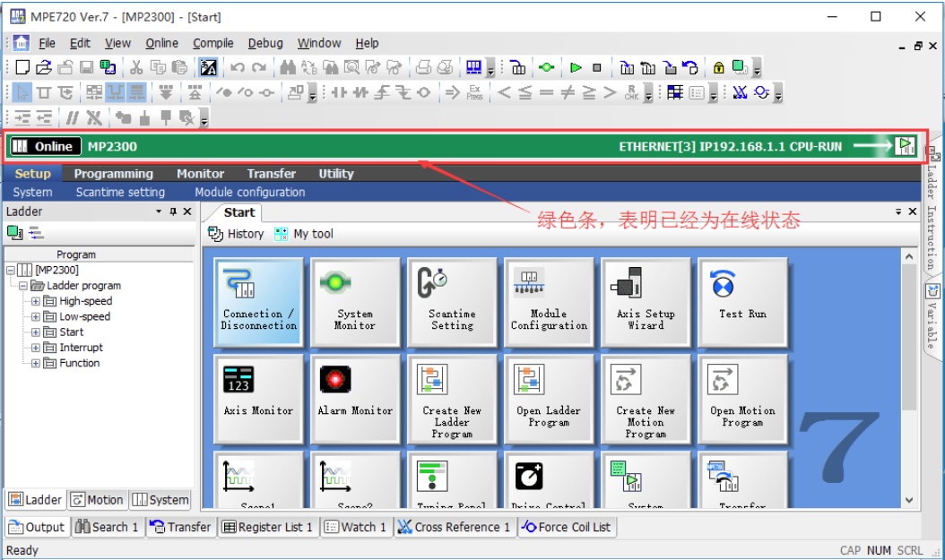Expand the High-speed tree node
The width and height of the screenshot is (945, 560).
coord(36,302)
